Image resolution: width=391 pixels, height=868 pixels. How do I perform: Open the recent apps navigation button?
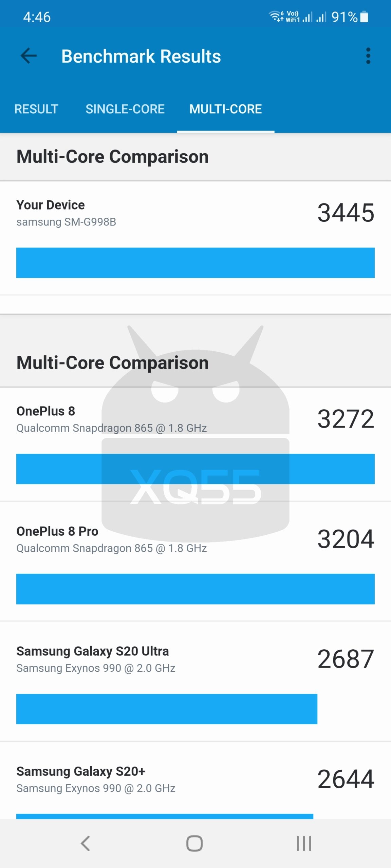pos(304,843)
